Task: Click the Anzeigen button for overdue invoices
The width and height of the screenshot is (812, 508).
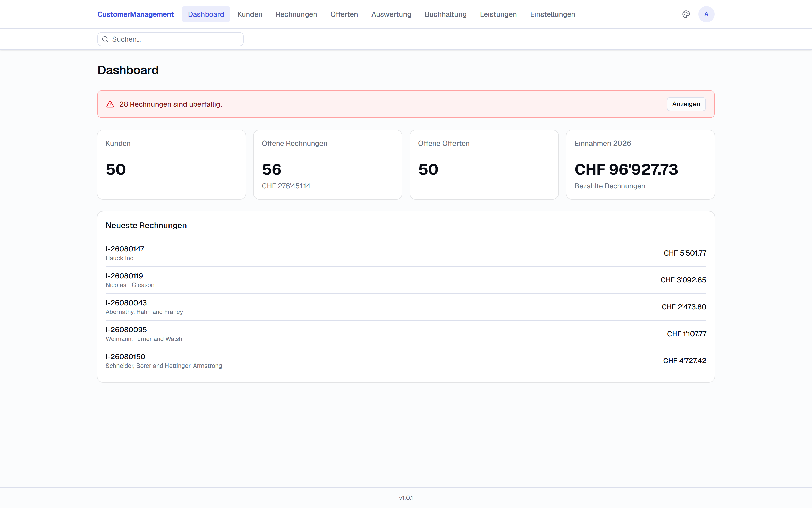Action: 686,104
